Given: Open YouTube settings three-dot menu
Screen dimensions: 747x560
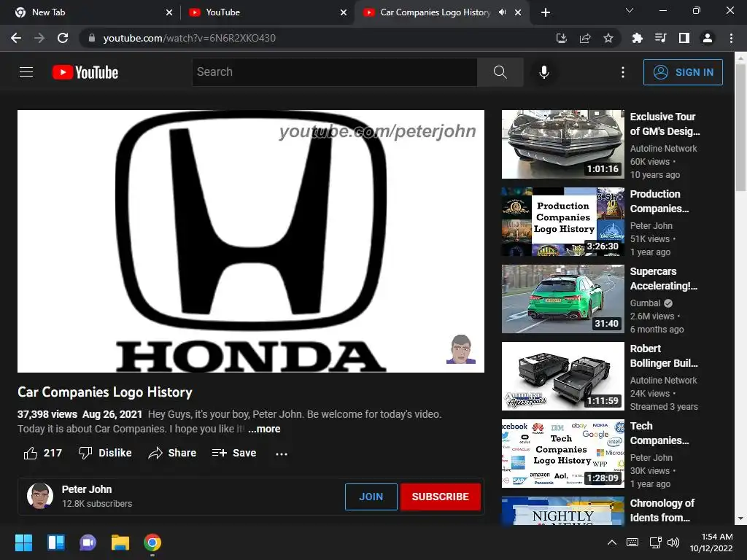Looking at the screenshot, I should 623,72.
